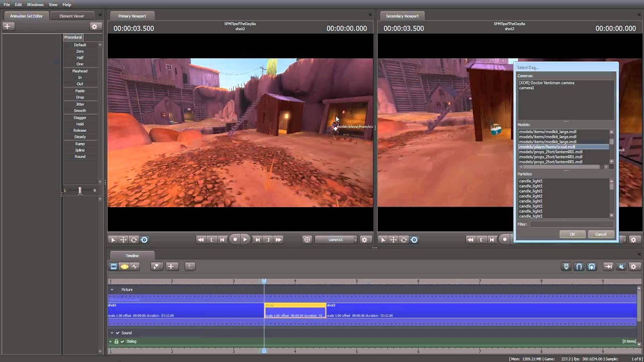The width and height of the screenshot is (644, 362).
Task: Click the Models list vertical scrollbar
Action: (611, 147)
